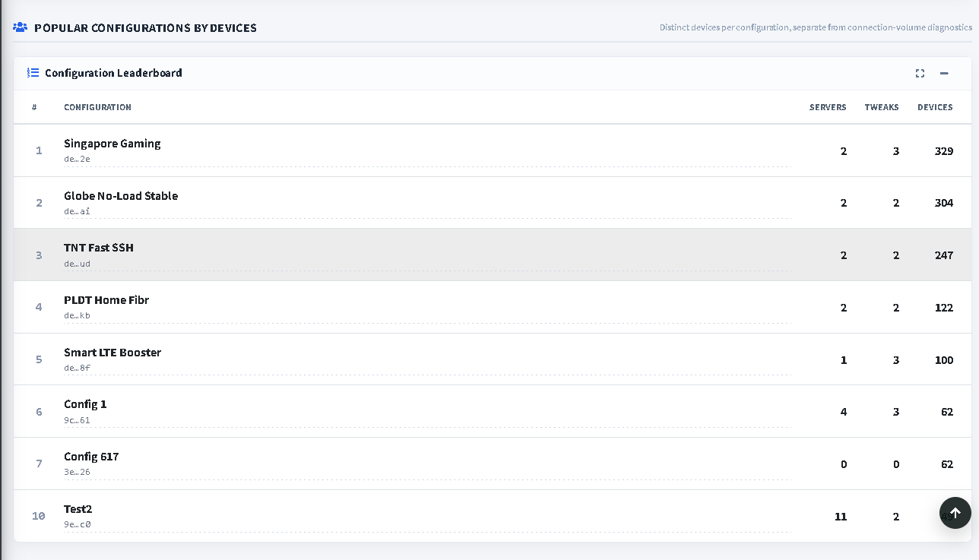The height and width of the screenshot is (560, 979).
Task: Click device count 329 for Singapore Gaming
Action: [944, 150]
